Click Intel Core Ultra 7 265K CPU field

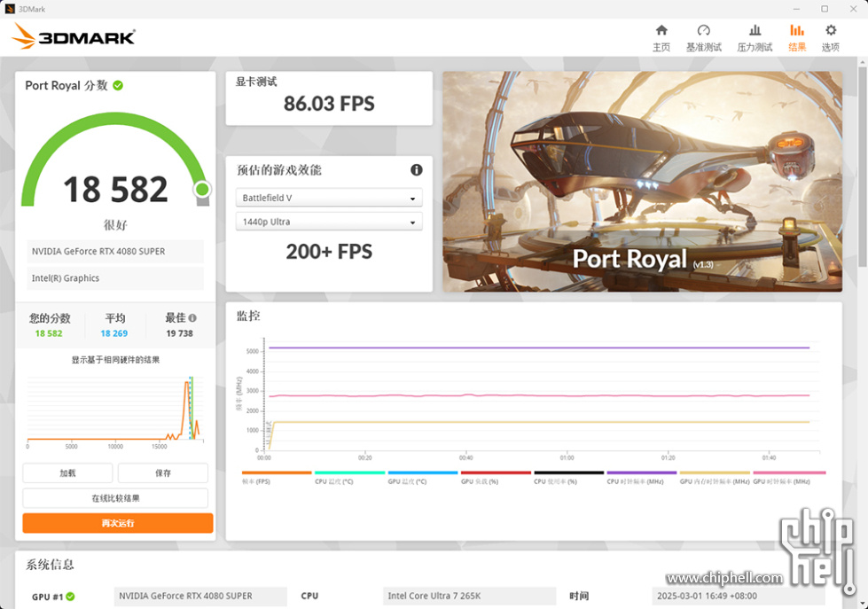pos(469,597)
